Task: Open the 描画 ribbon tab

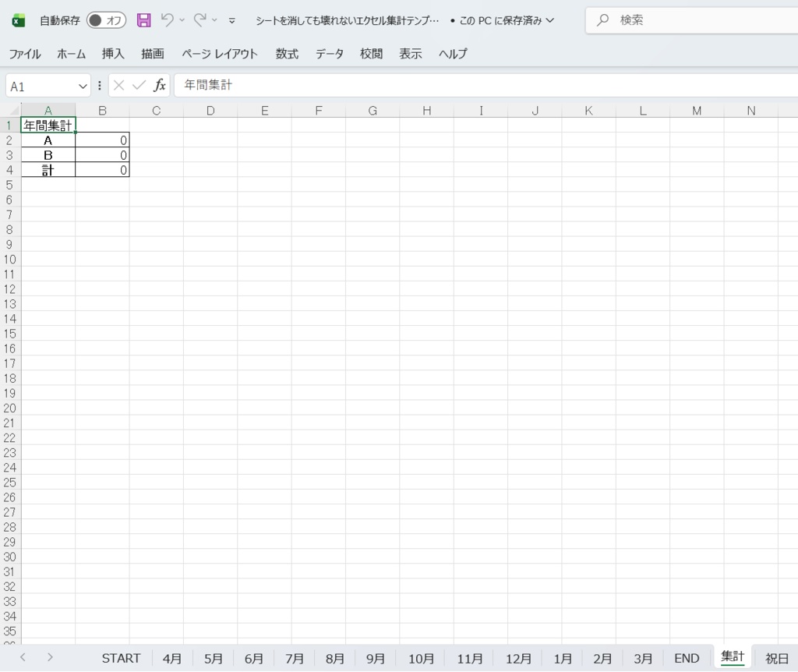Action: (x=153, y=54)
